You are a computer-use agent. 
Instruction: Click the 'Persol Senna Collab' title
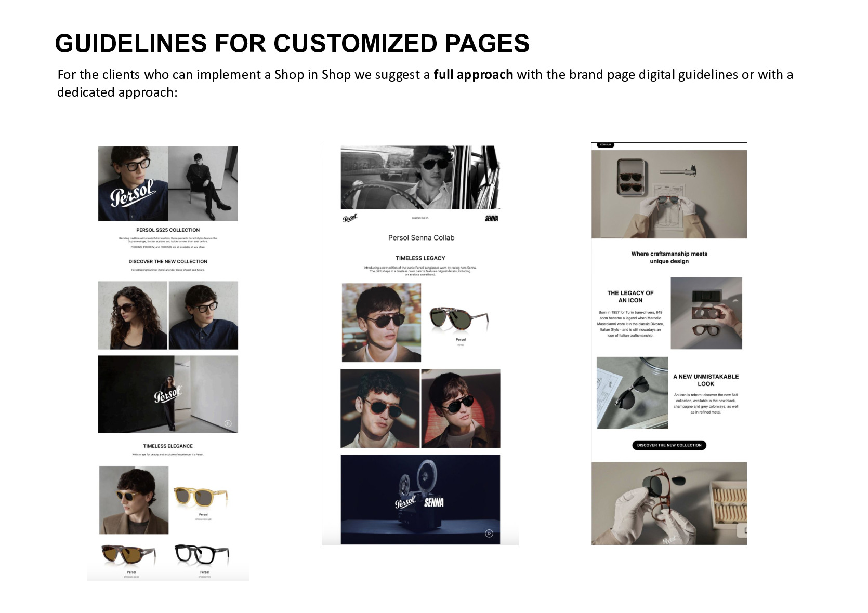422,238
